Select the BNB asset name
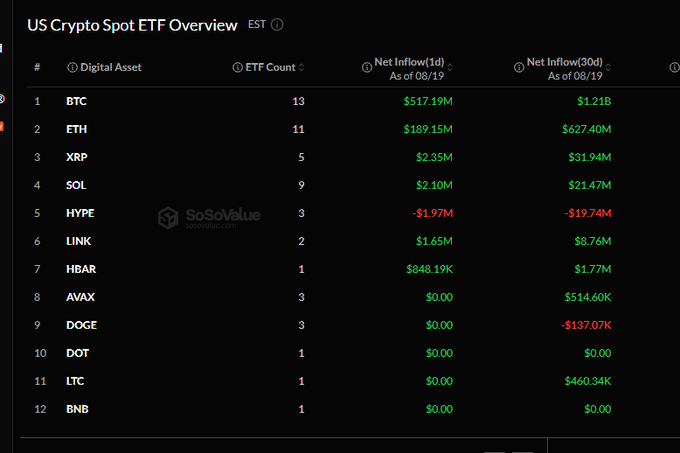680x453 pixels. click(77, 409)
